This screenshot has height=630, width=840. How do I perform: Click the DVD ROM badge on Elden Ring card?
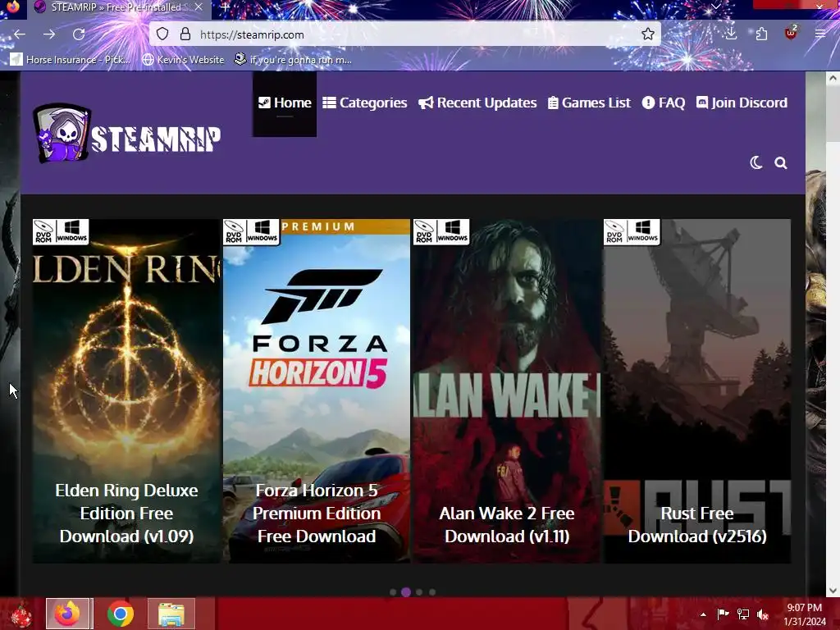[43, 231]
